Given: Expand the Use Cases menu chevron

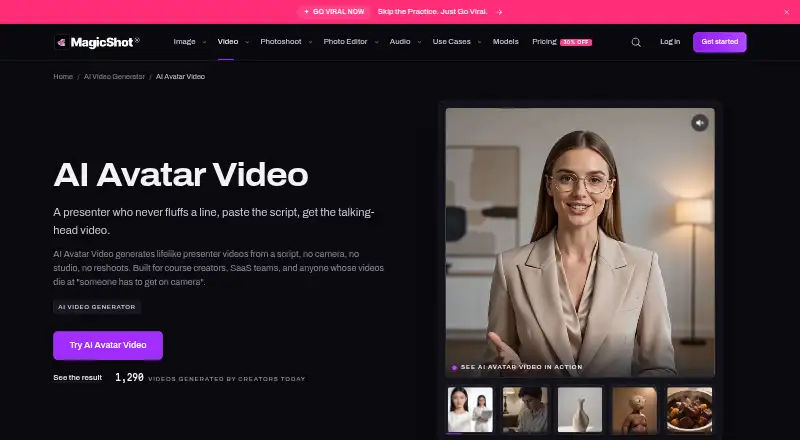Looking at the screenshot, I should click(x=480, y=42).
